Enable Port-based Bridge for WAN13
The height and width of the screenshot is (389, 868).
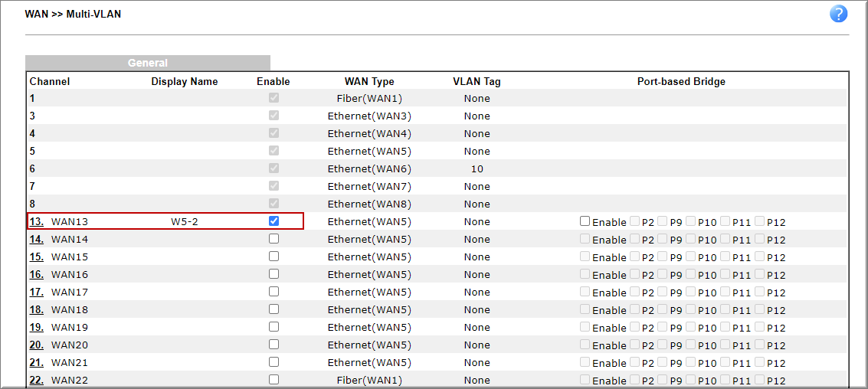[585, 221]
